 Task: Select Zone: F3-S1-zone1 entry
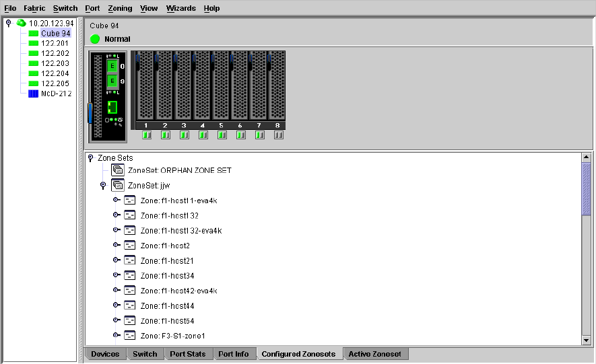[x=172, y=336]
